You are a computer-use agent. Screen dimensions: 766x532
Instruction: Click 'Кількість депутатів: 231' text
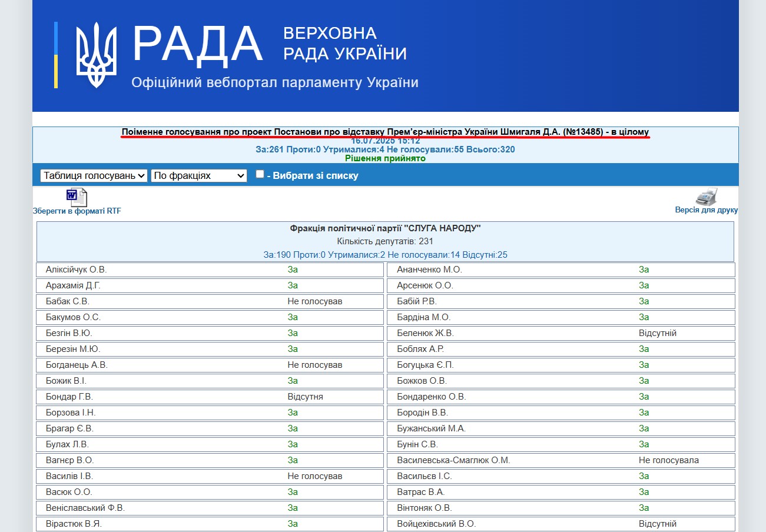point(385,241)
